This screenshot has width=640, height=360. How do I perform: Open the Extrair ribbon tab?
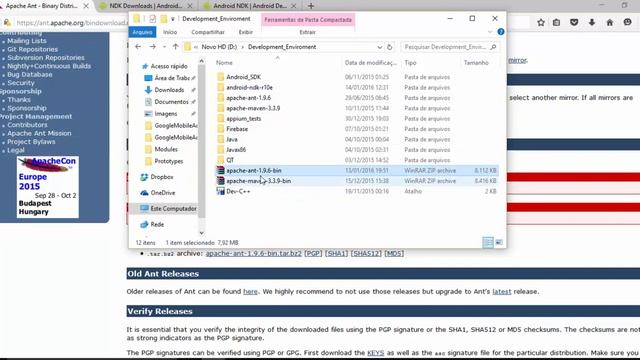(x=307, y=32)
